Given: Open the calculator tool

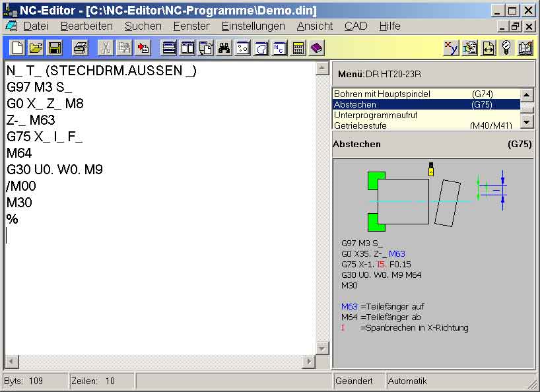Looking at the screenshot, I should point(298,48).
